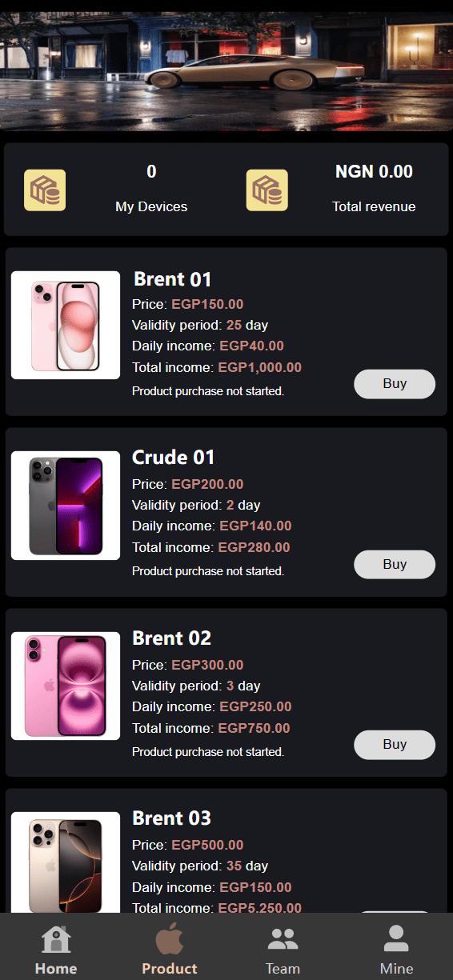Image resolution: width=453 pixels, height=980 pixels.
Task: Open the Home tab house icon
Action: (56, 938)
